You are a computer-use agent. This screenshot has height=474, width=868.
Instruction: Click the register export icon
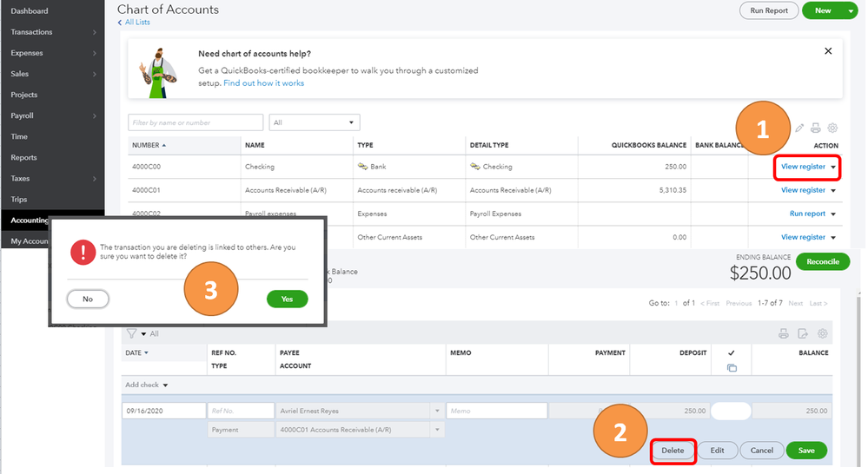point(803,333)
